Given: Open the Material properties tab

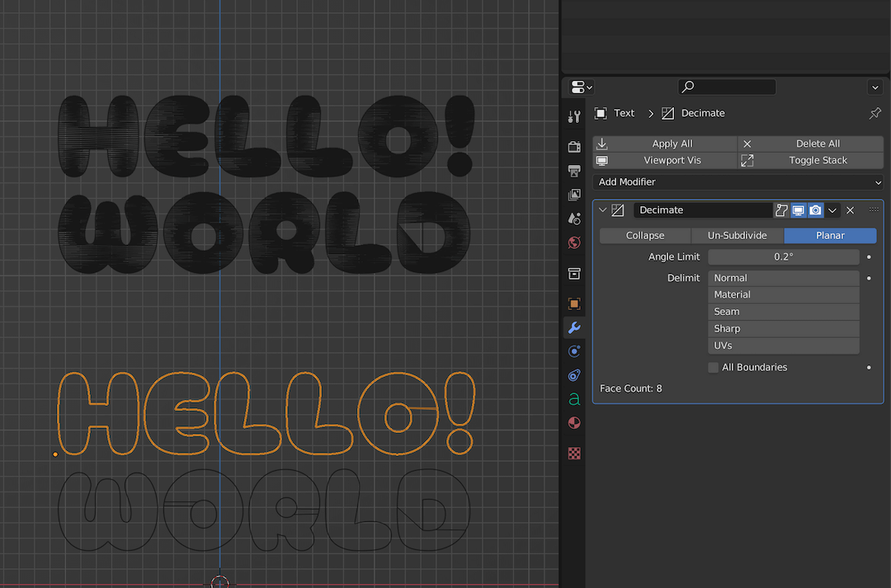Looking at the screenshot, I should point(574,422).
